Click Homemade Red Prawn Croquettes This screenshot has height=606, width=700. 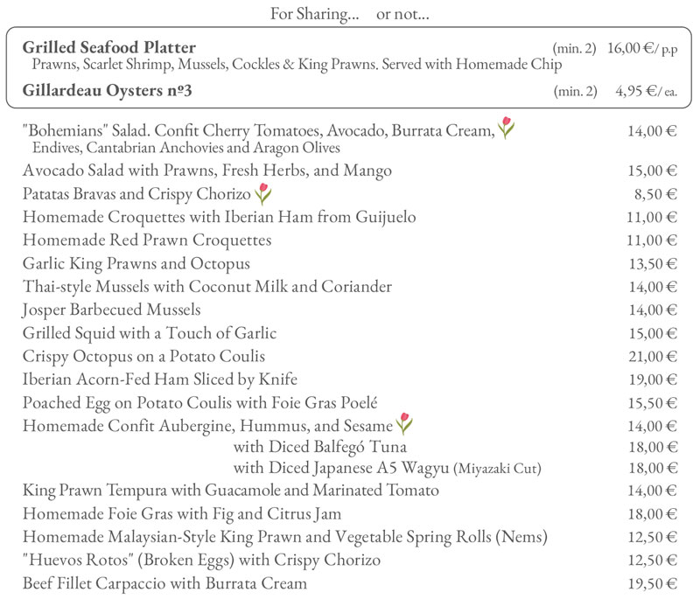147,240
